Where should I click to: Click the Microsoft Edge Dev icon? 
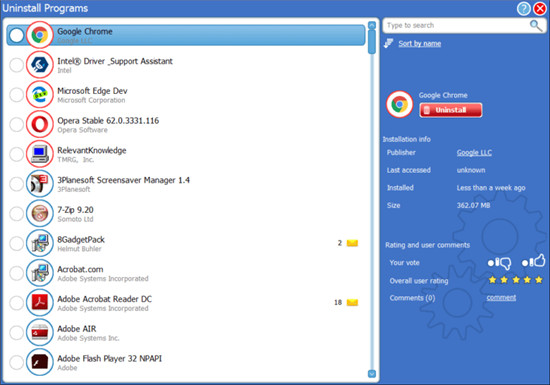point(40,94)
